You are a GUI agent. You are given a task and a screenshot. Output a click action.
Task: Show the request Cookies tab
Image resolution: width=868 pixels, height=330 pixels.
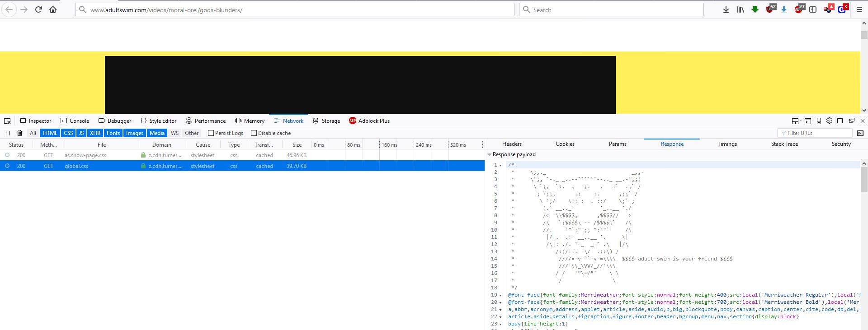click(565, 144)
